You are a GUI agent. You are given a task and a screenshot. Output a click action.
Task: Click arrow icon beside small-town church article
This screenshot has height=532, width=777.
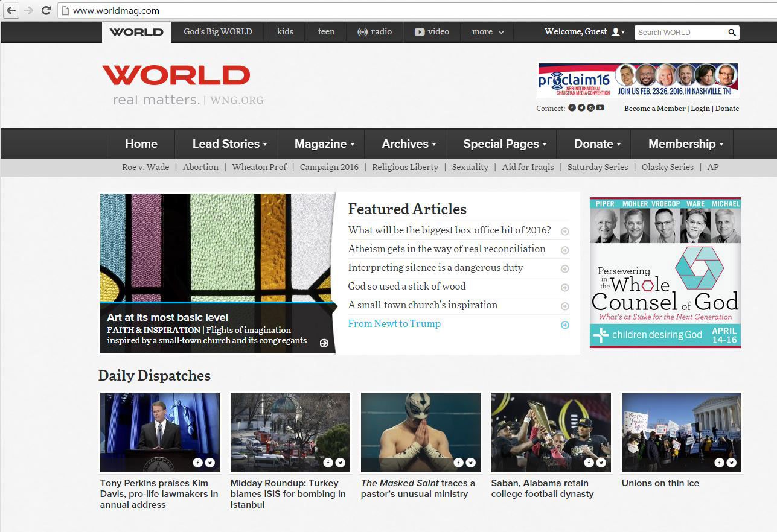[x=564, y=306]
